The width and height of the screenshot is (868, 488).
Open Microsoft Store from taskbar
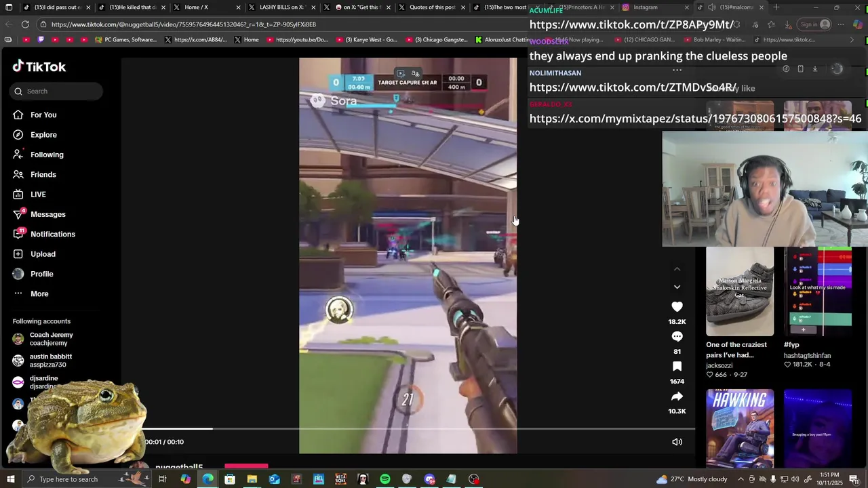[x=230, y=479]
